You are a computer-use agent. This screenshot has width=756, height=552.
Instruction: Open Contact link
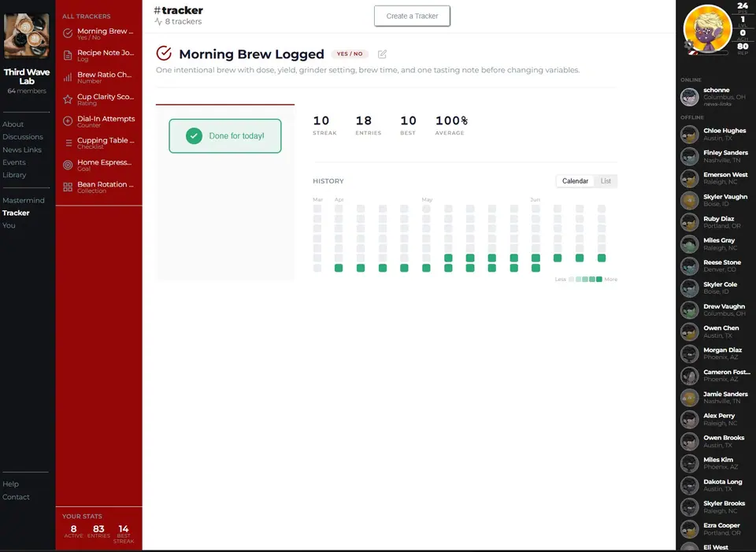16,497
